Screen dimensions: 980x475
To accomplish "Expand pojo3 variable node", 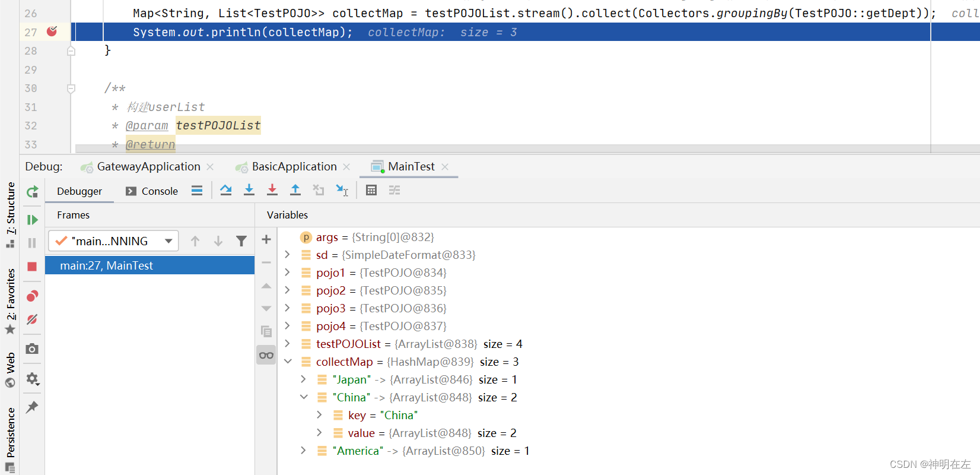I will coord(287,308).
